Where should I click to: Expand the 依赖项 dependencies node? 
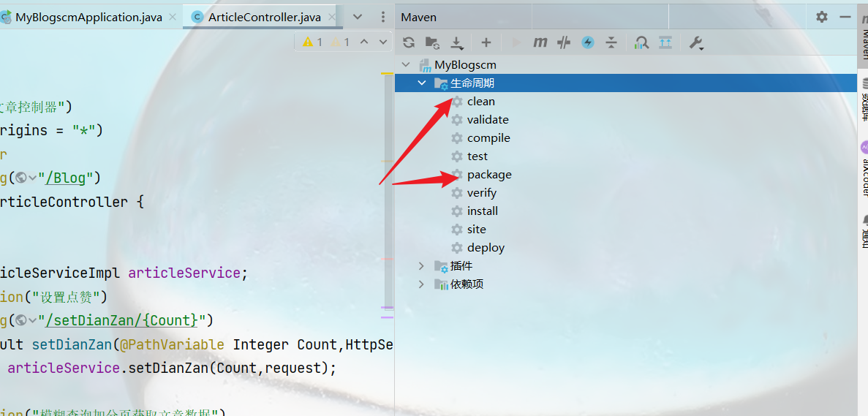pos(421,284)
